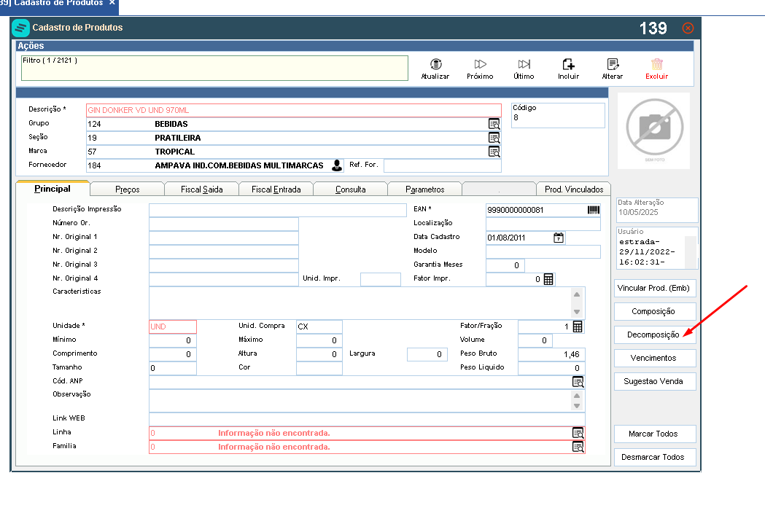
Task: Open Seção lookup search icon
Action: (x=494, y=138)
